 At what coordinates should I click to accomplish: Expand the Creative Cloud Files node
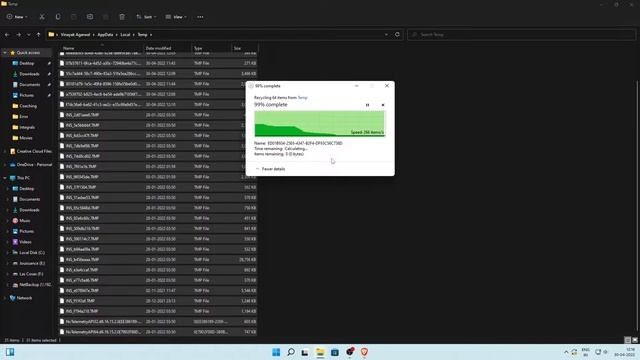coord(5,151)
